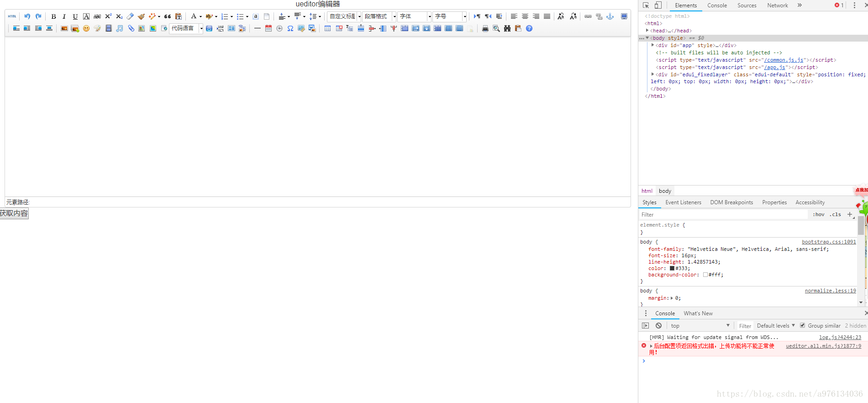Open the font color dropdown arrow
Image resolution: width=868 pixels, height=403 pixels.
pyautogui.click(x=200, y=16)
